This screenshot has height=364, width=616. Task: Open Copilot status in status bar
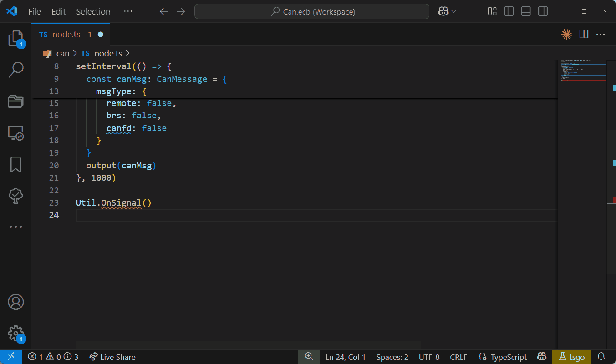point(541,357)
